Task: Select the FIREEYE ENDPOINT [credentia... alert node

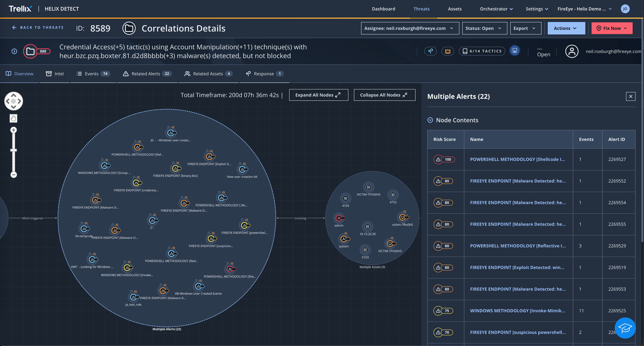Action: coord(136,183)
